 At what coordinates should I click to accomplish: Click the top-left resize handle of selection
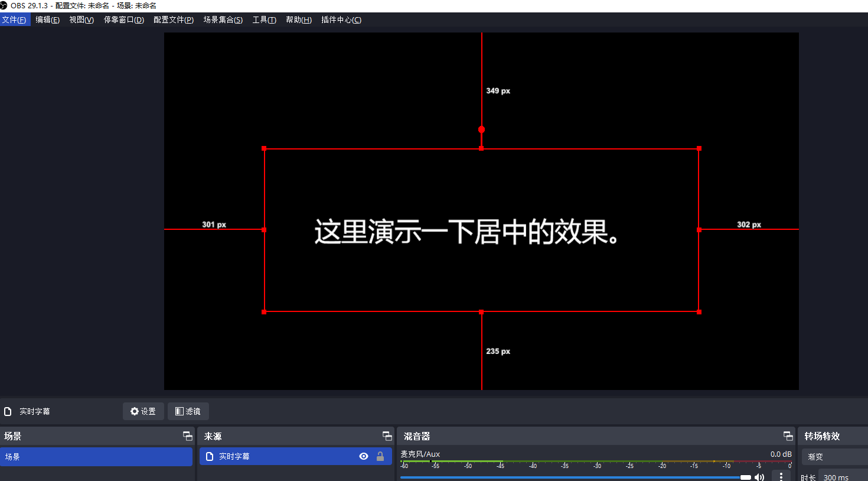[x=264, y=148]
